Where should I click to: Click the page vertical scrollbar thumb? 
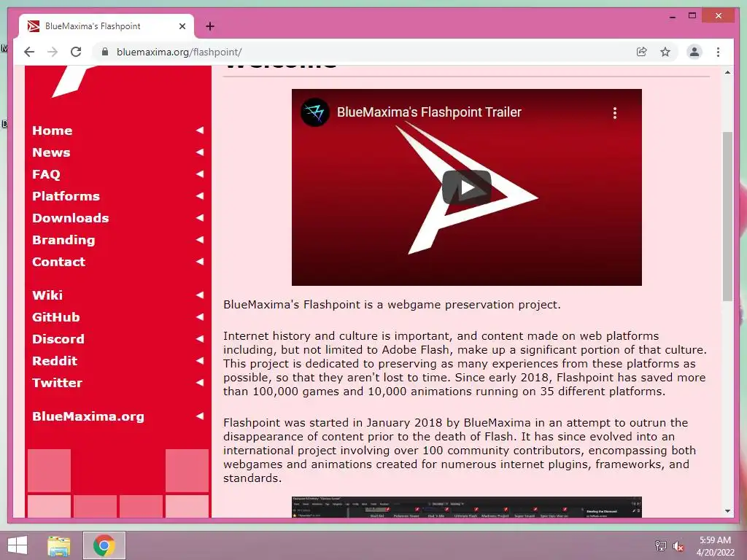click(x=727, y=216)
